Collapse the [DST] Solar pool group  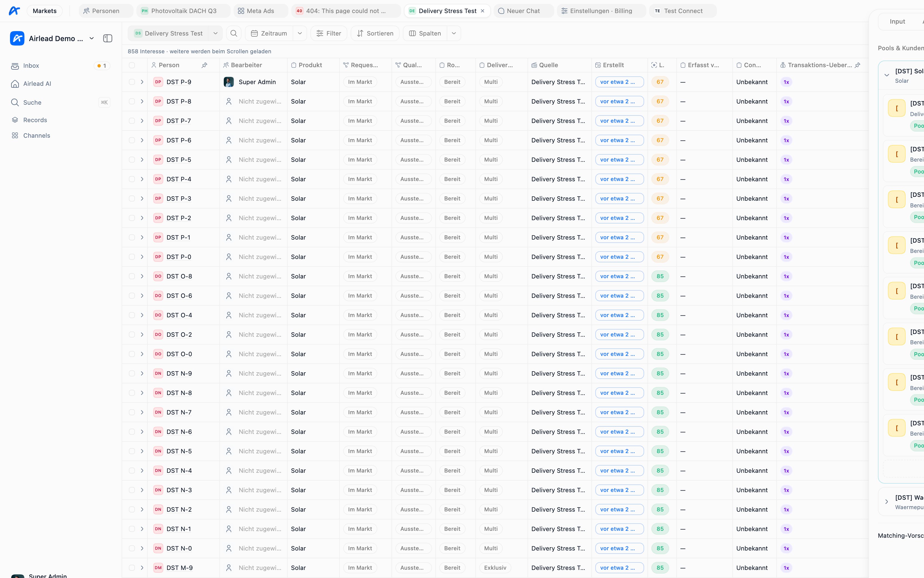[x=887, y=75]
